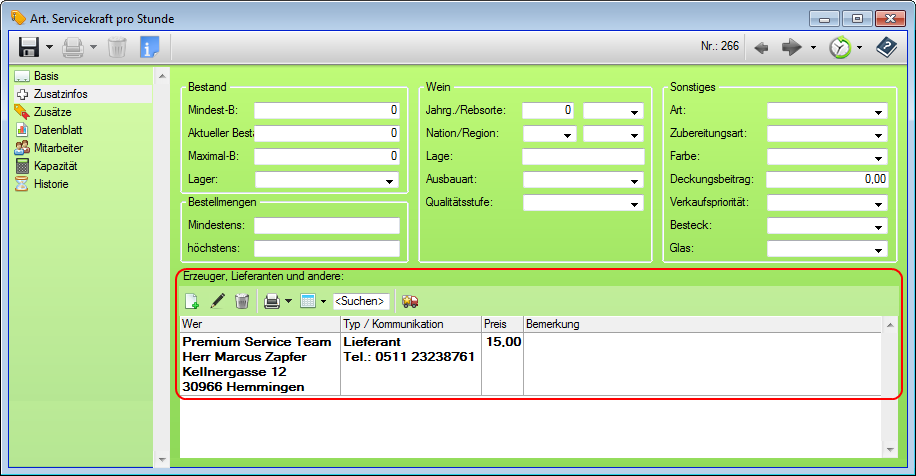Viewport: 916px width, 476px height.
Task: Go to previous record with left arrow
Action: 762,47
